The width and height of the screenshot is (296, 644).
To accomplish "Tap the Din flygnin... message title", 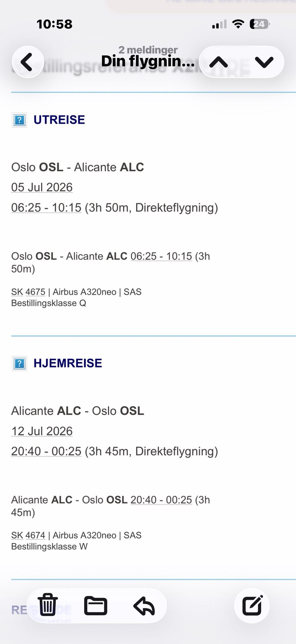I will 148,61.
